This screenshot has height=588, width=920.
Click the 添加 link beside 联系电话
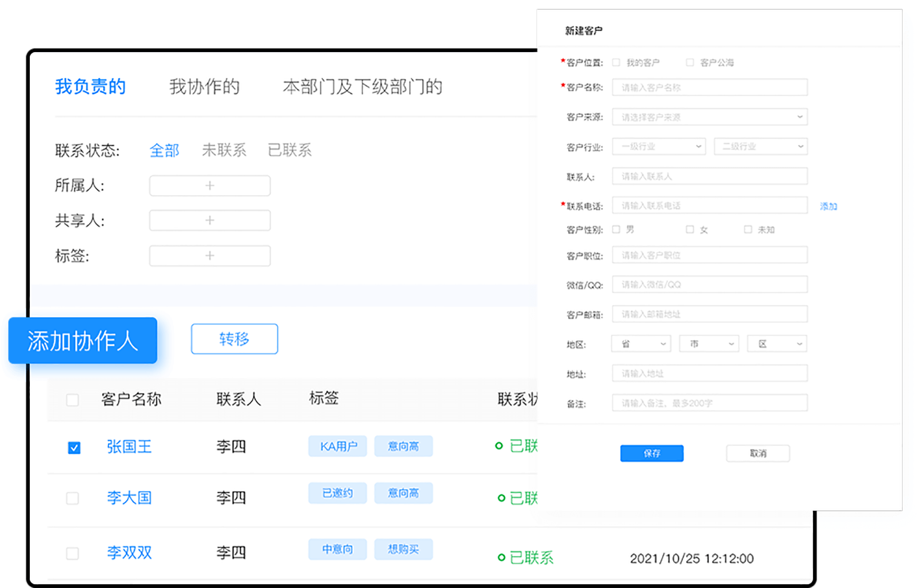coord(828,207)
